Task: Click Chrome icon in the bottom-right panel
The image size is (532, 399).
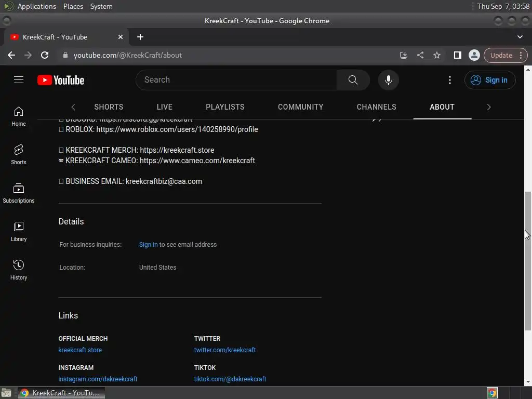Action: 492,393
